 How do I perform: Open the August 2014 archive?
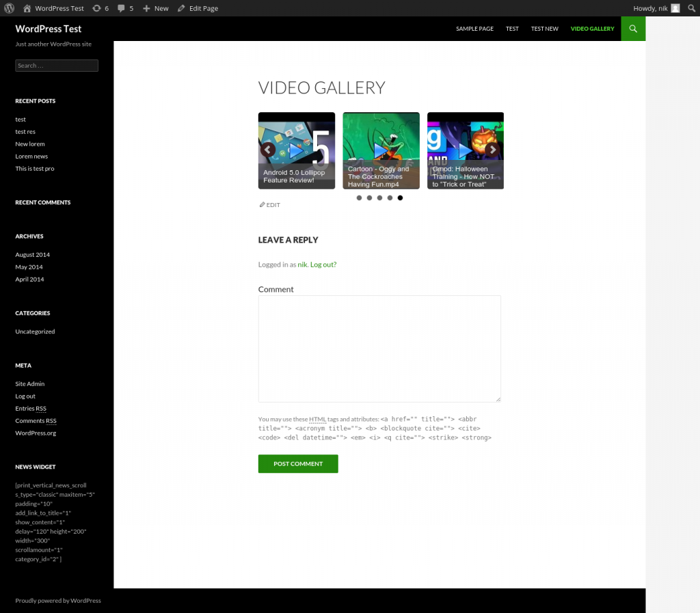point(32,254)
